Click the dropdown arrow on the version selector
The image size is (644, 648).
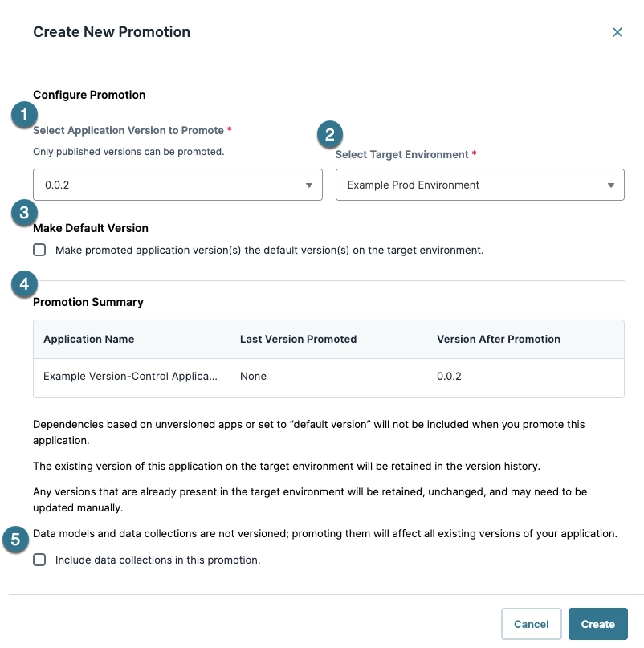point(309,184)
